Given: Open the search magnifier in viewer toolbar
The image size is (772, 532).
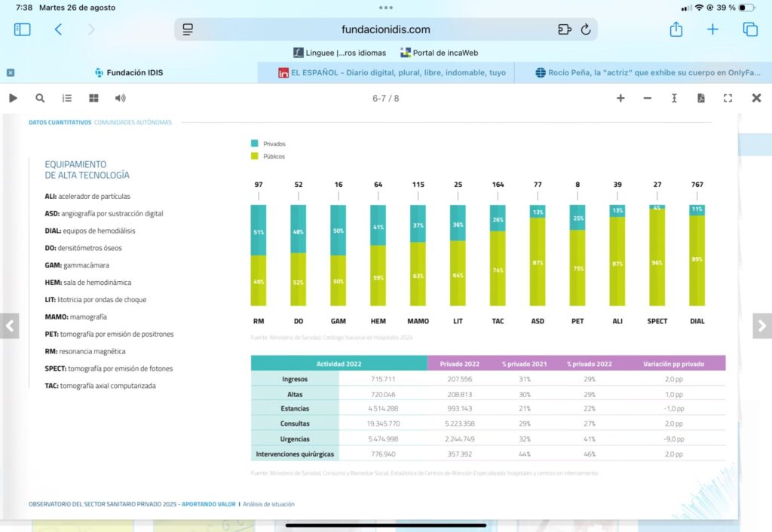Looking at the screenshot, I should (x=40, y=98).
